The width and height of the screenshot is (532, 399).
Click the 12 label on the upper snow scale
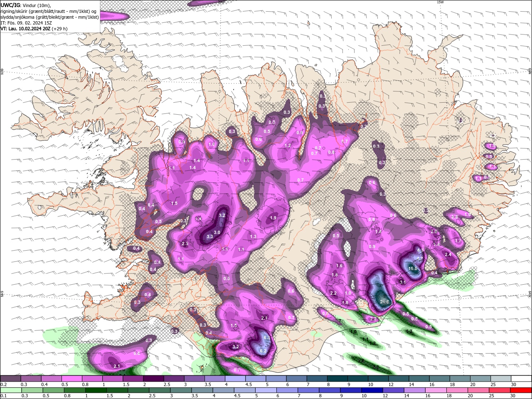[x=391, y=384]
